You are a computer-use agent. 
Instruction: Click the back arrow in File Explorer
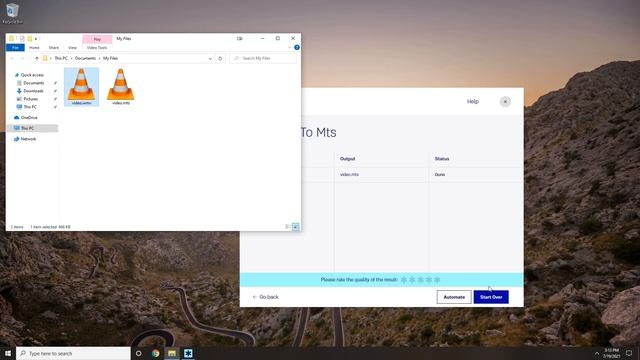(12, 58)
